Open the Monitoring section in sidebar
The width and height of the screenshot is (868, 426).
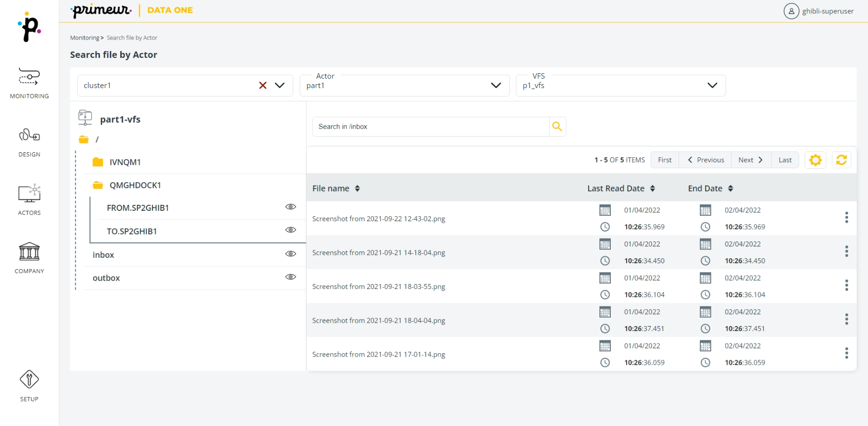click(x=29, y=83)
